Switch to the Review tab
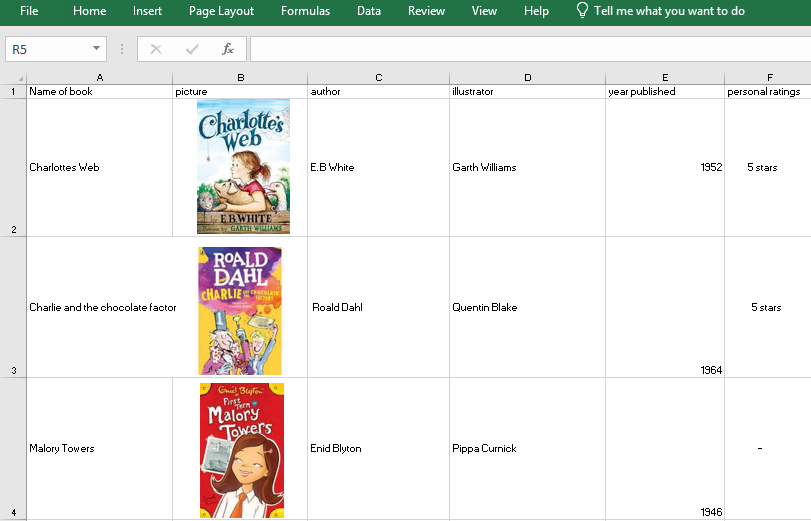811x521 pixels. [x=426, y=11]
